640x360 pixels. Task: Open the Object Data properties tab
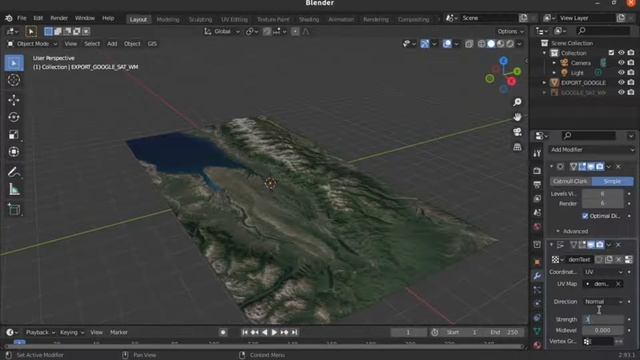click(x=537, y=331)
